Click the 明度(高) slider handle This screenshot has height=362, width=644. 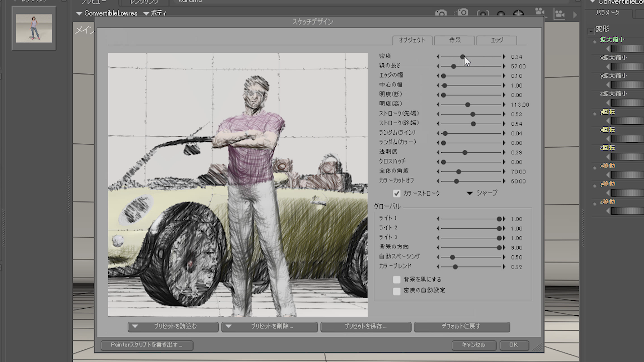point(467,105)
